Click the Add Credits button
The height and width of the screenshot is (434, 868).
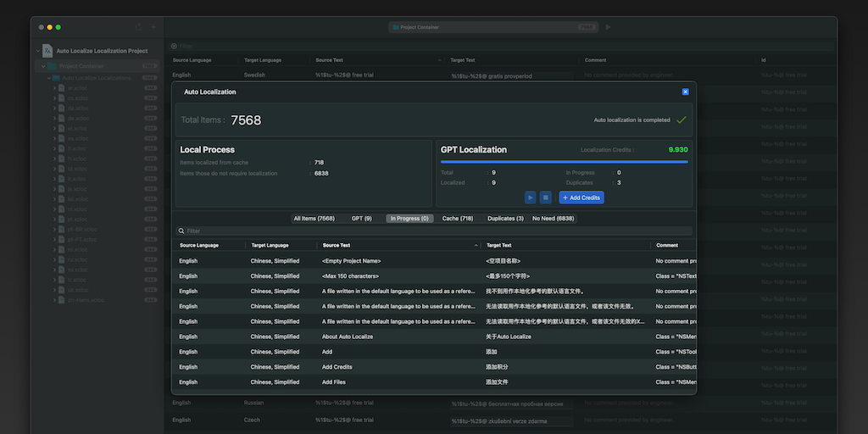(x=581, y=198)
